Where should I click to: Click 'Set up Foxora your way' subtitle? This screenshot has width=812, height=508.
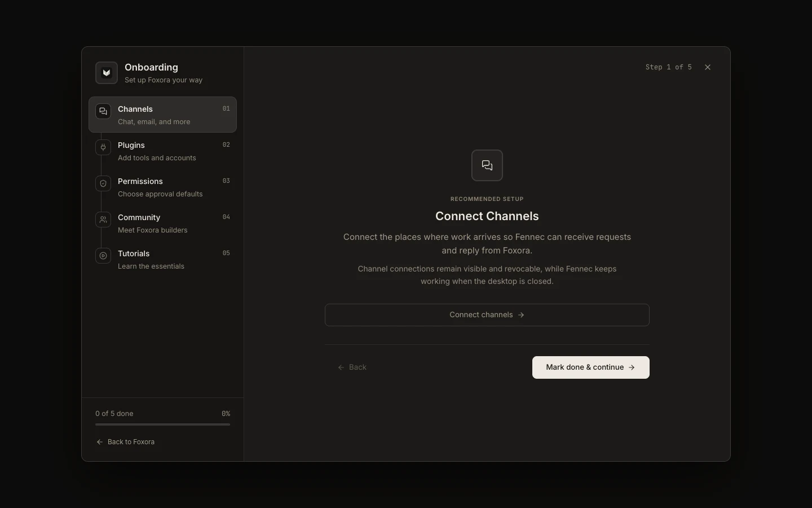point(164,80)
